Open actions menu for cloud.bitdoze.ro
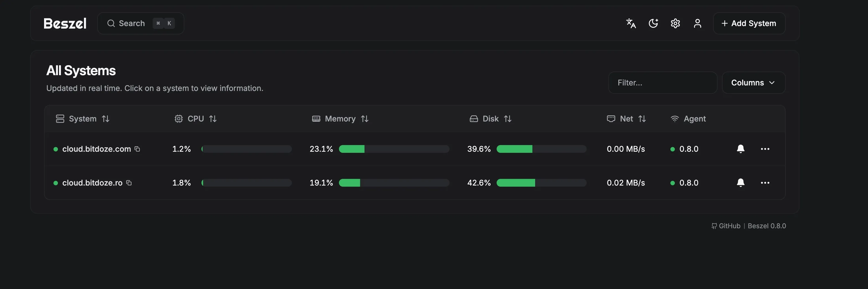Image resolution: width=868 pixels, height=289 pixels. [x=765, y=182]
